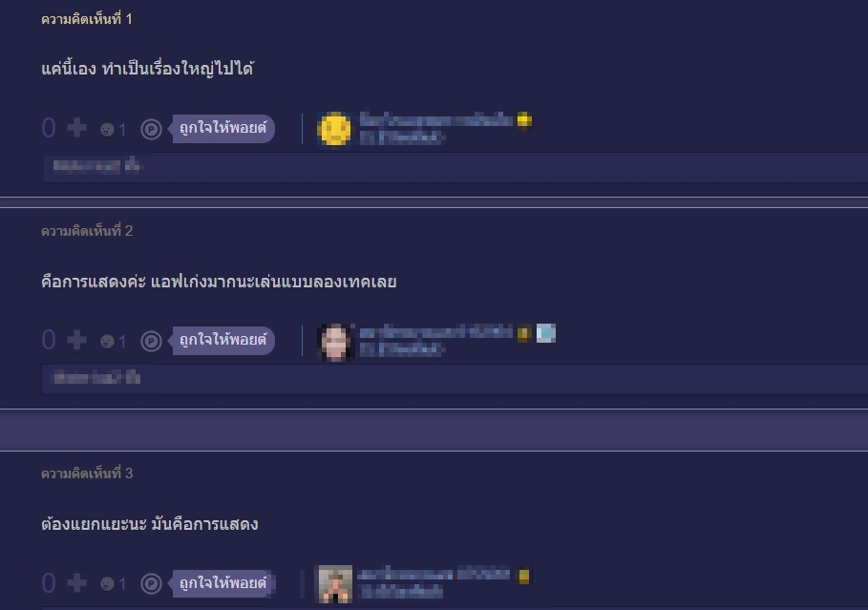Open the photo avatar on comment 3

(x=334, y=584)
